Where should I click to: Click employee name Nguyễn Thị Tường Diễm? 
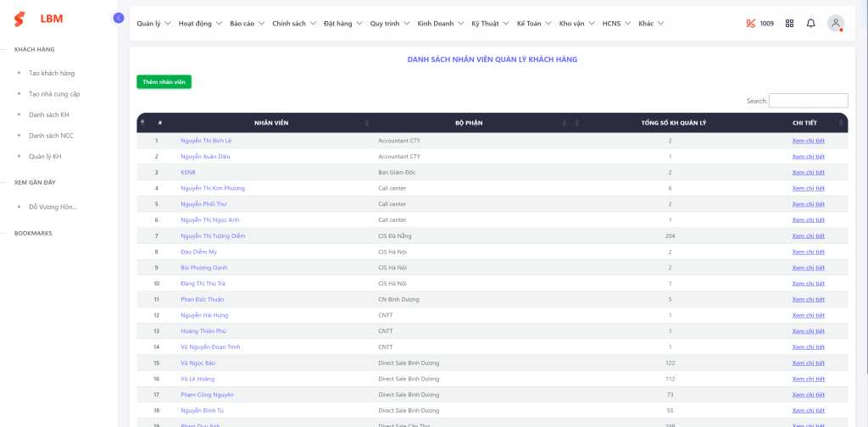[x=213, y=236]
